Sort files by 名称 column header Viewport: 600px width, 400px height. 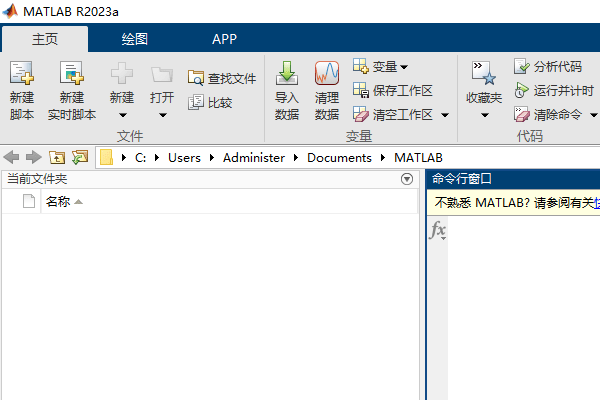pyautogui.click(x=58, y=201)
